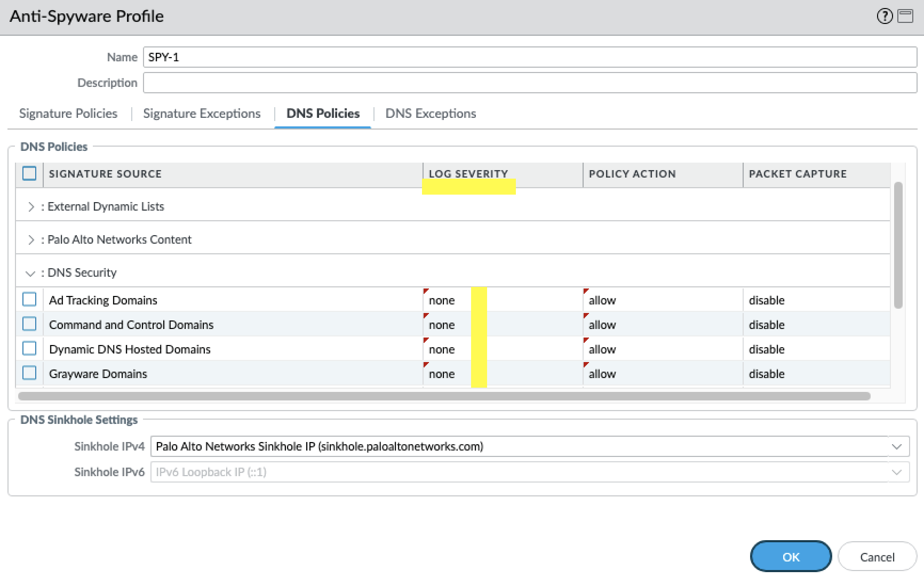
Task: Toggle the select-all checkbox in table header
Action: coord(29,174)
